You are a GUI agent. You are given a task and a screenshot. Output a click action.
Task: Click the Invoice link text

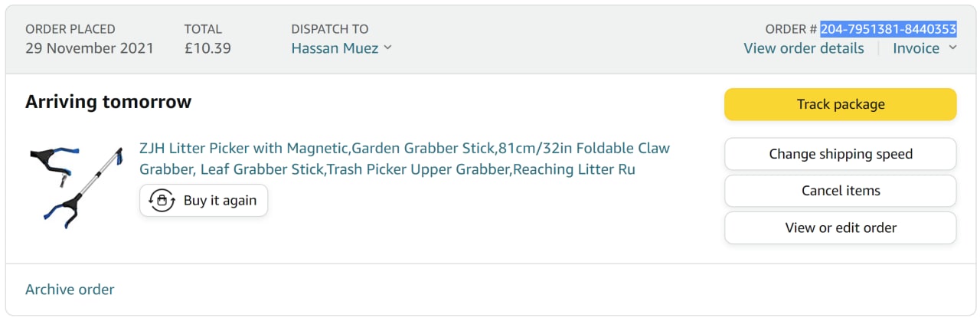click(x=916, y=48)
